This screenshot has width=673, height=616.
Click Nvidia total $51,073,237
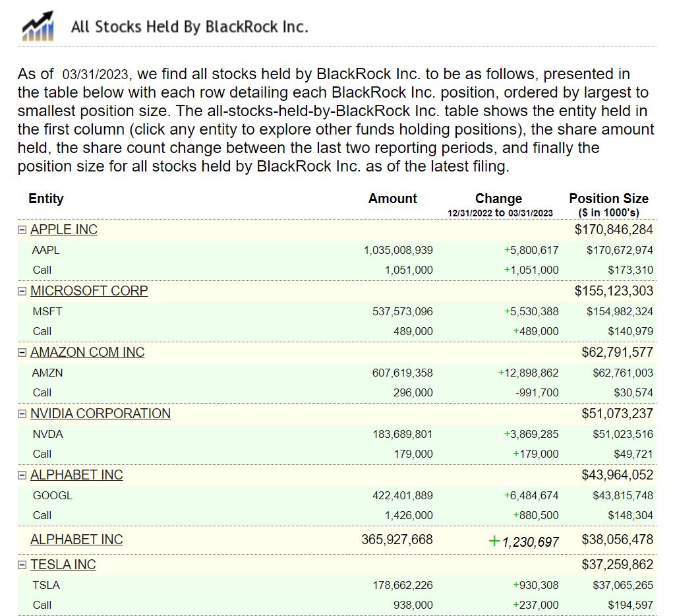[x=617, y=414]
